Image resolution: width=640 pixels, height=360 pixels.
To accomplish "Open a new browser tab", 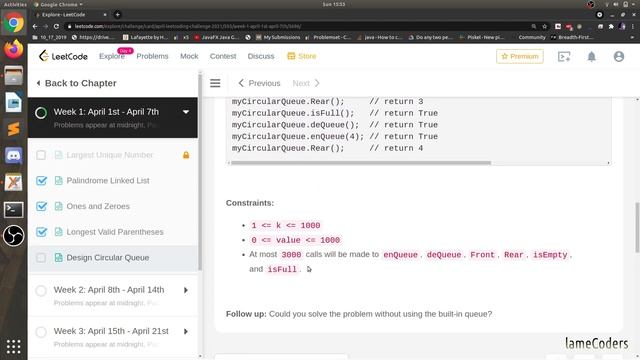I will (x=118, y=15).
